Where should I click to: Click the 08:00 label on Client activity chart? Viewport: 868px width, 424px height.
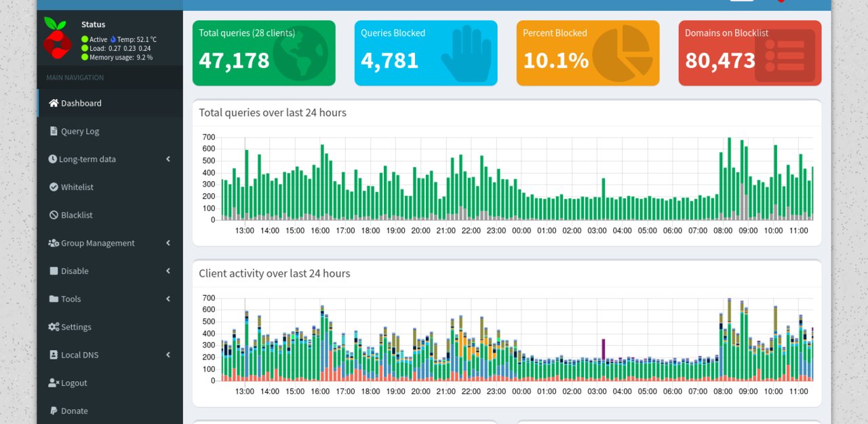click(723, 391)
